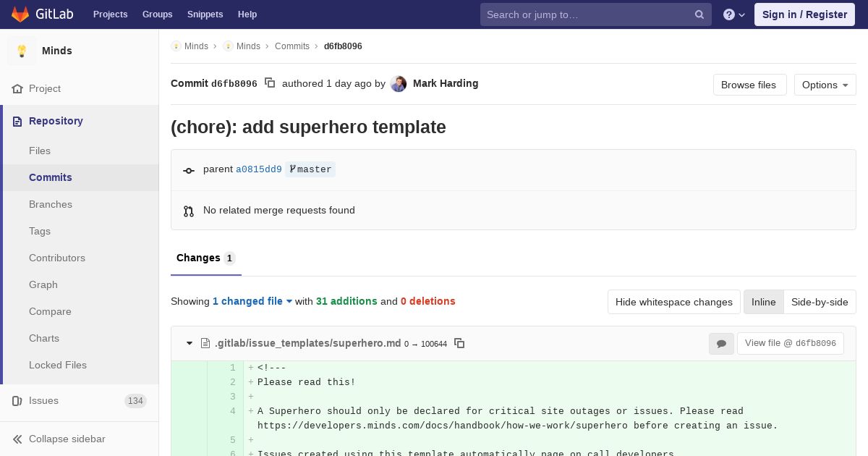Click the Project house icon in sidebar
The width and height of the screenshot is (868, 456).
coord(17,88)
